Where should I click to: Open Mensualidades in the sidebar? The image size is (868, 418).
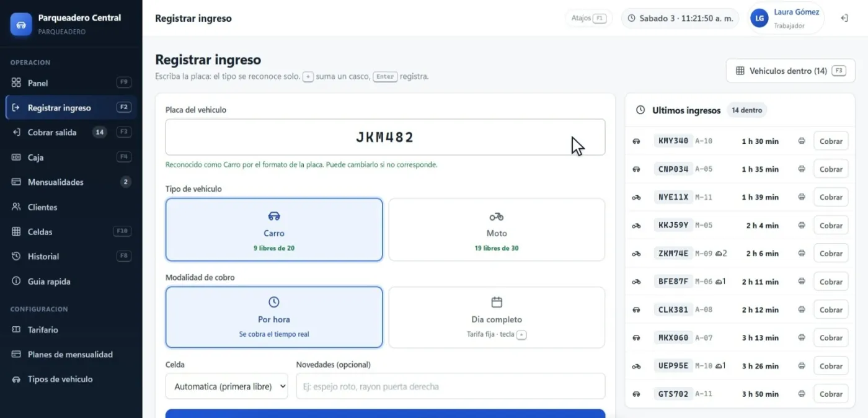(71, 182)
